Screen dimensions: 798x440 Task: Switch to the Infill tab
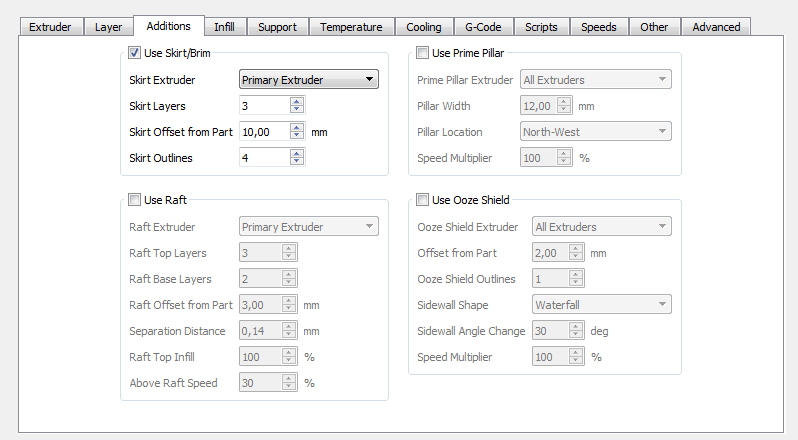[224, 27]
